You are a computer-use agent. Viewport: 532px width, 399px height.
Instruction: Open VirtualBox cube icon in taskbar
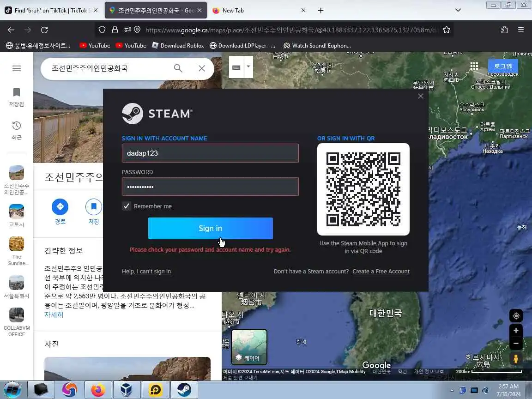click(x=126, y=390)
